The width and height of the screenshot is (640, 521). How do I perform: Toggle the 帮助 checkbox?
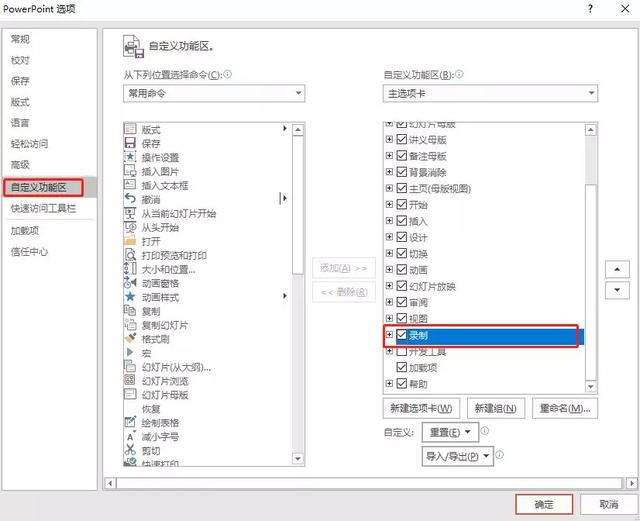(x=402, y=383)
